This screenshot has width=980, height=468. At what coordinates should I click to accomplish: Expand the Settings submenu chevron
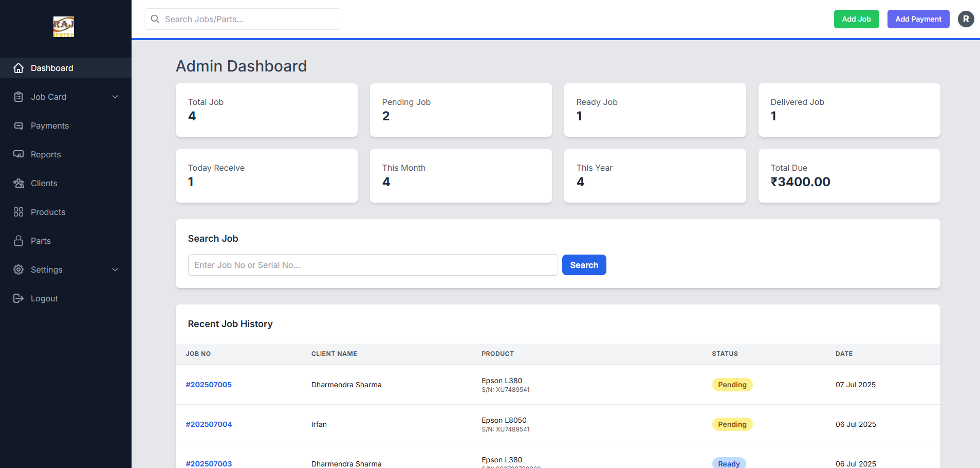point(115,269)
